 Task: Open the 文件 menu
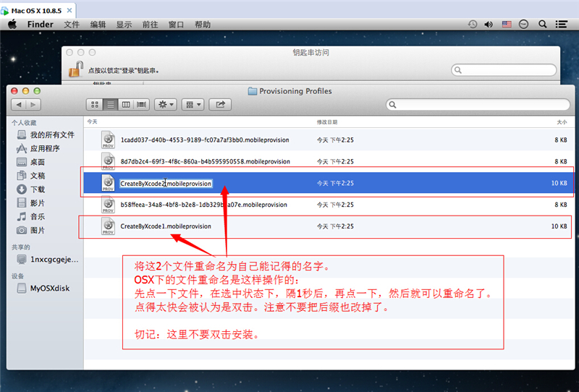pos(72,25)
